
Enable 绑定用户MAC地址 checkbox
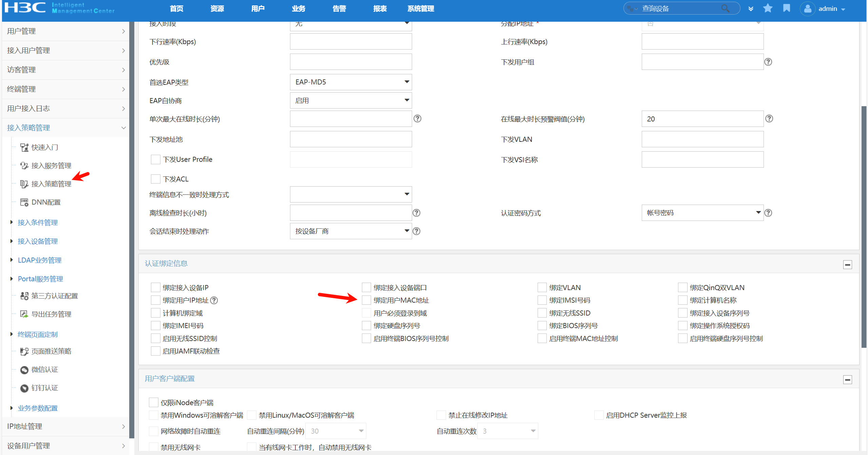click(x=366, y=300)
